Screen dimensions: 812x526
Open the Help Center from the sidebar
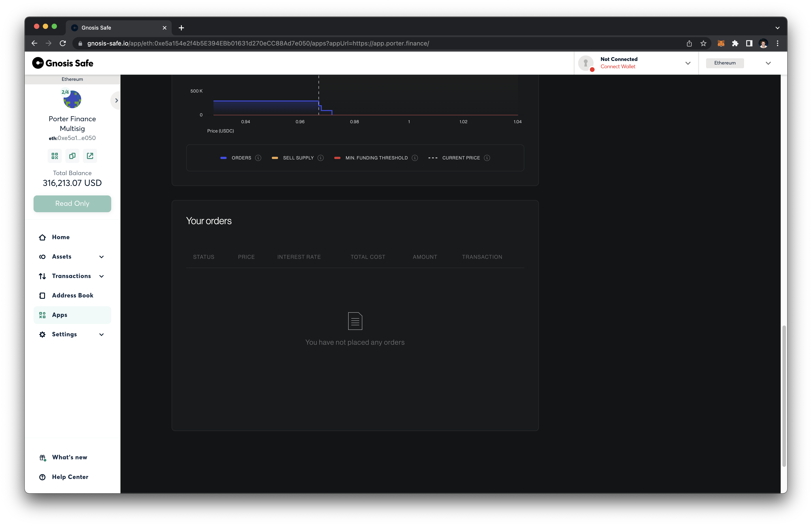70,477
